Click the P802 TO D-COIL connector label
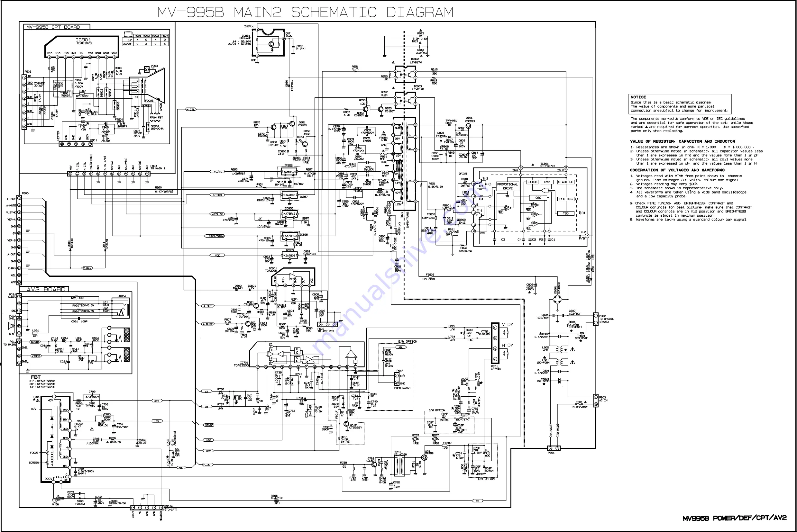This screenshot has width=797, height=532. pyautogui.click(x=606, y=319)
